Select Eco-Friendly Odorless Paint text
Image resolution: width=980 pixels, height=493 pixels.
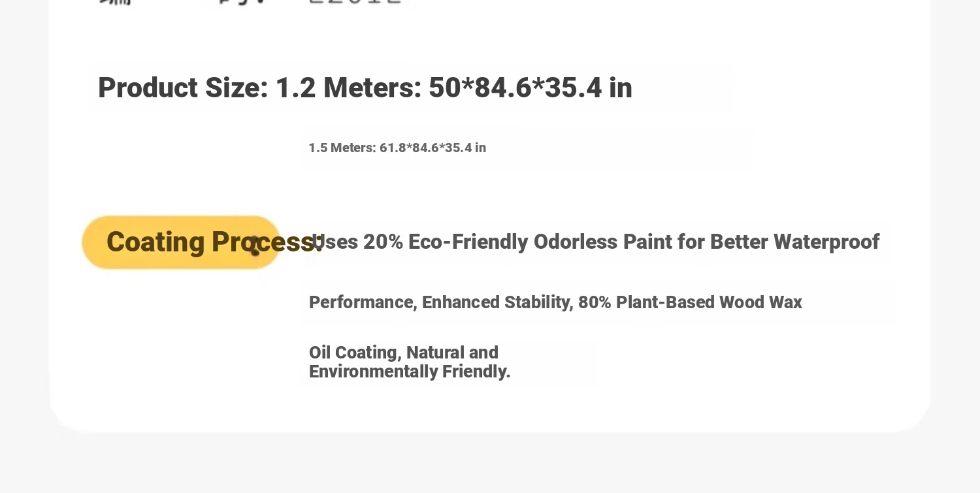point(513,242)
